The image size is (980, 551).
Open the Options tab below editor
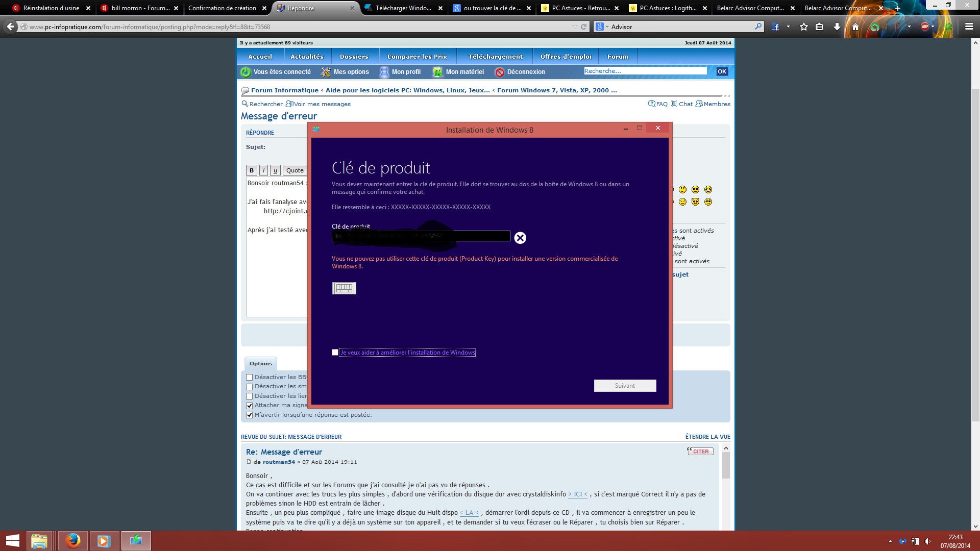[x=260, y=363]
